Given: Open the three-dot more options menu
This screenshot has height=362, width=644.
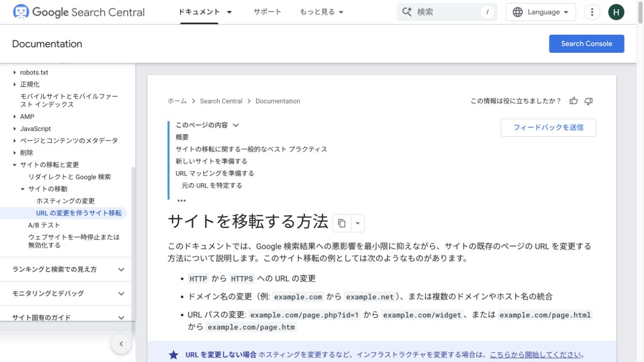Looking at the screenshot, I should (592, 12).
